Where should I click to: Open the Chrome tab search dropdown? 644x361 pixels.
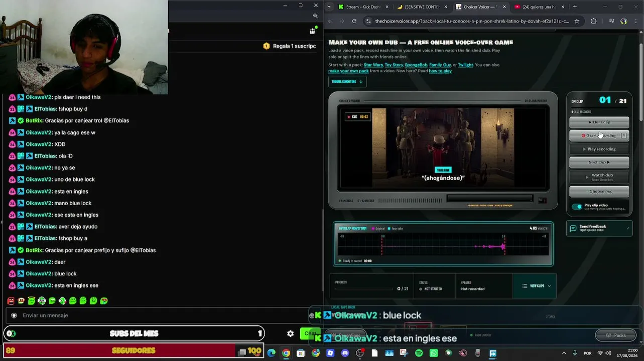tap(329, 7)
